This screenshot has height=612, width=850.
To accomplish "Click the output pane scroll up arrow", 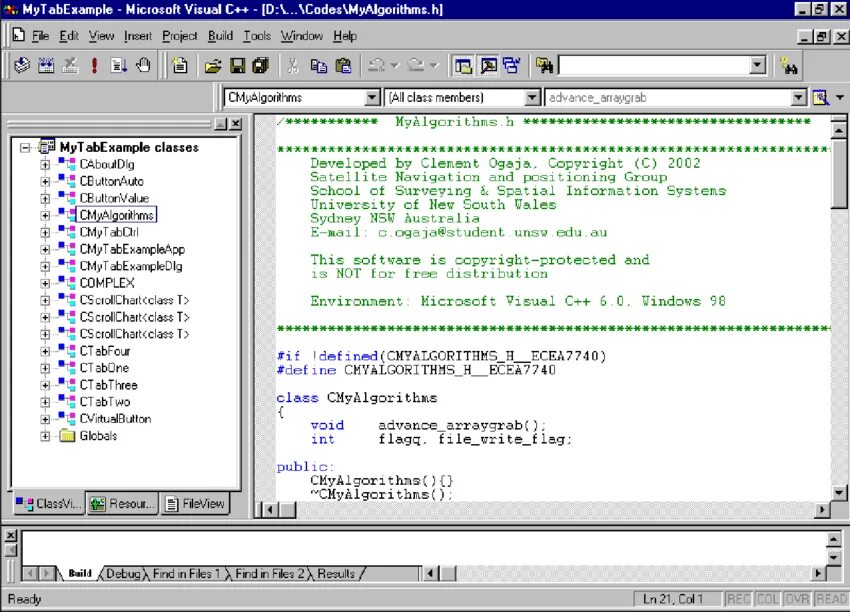I will point(834,539).
